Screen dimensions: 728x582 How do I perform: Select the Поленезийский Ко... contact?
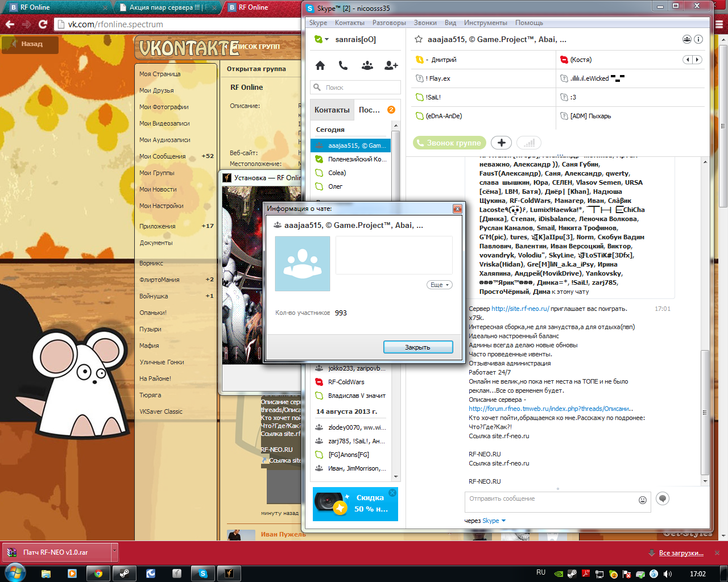pyautogui.click(x=351, y=159)
